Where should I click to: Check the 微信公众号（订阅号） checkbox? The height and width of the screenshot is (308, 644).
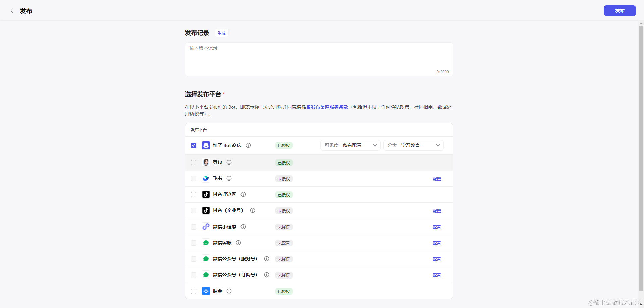pos(194,275)
